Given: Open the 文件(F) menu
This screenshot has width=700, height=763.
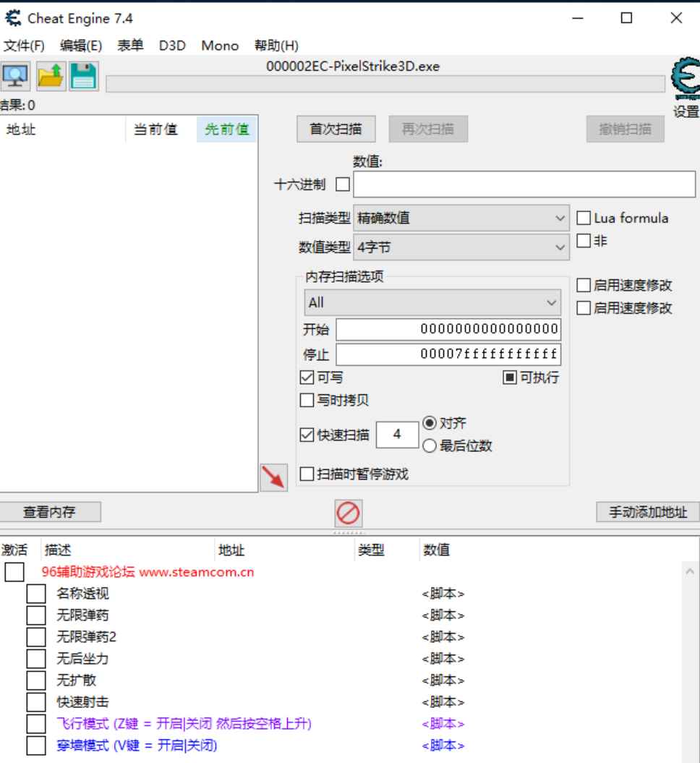Looking at the screenshot, I should coord(24,46).
